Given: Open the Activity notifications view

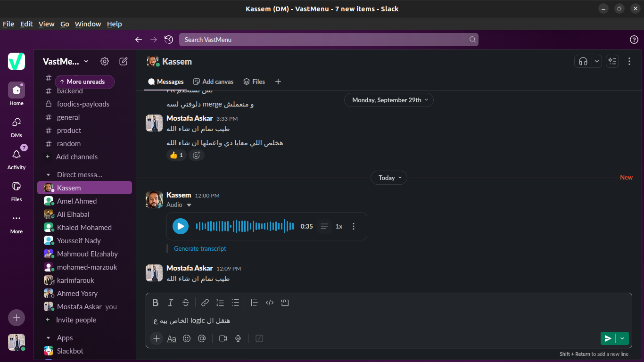Looking at the screenshot, I should coord(17,158).
